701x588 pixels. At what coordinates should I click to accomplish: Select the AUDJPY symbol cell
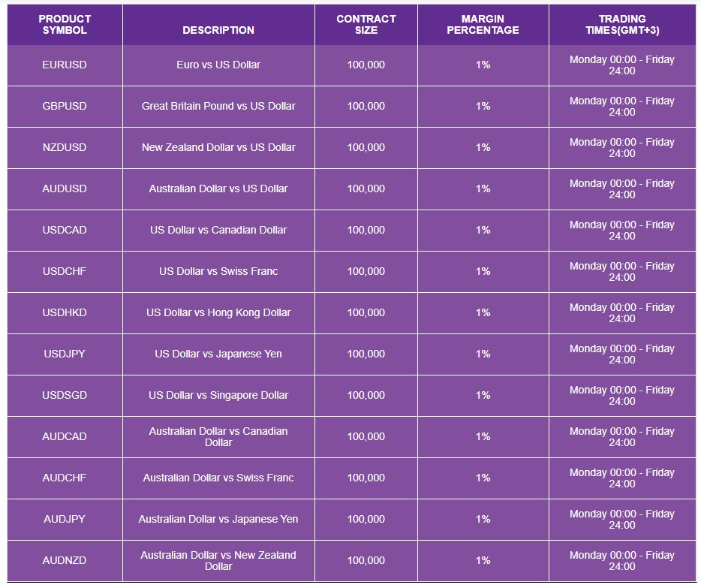tap(65, 519)
